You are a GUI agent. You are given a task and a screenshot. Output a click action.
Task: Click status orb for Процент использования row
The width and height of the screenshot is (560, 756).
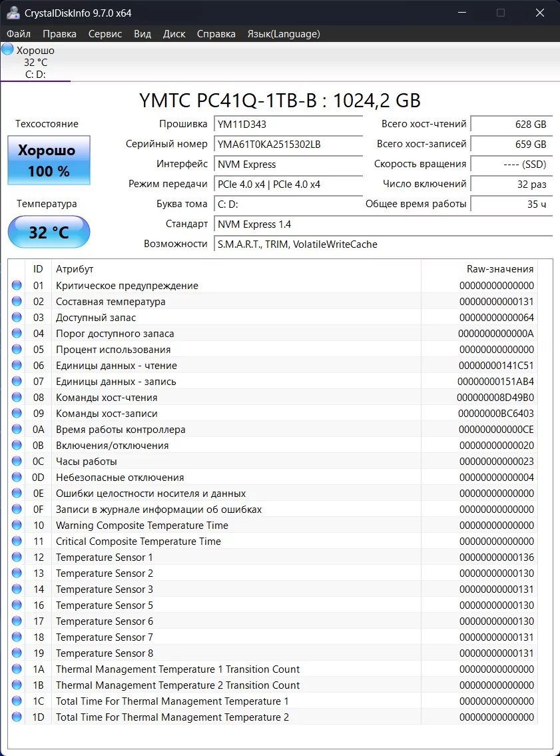coord(17,348)
